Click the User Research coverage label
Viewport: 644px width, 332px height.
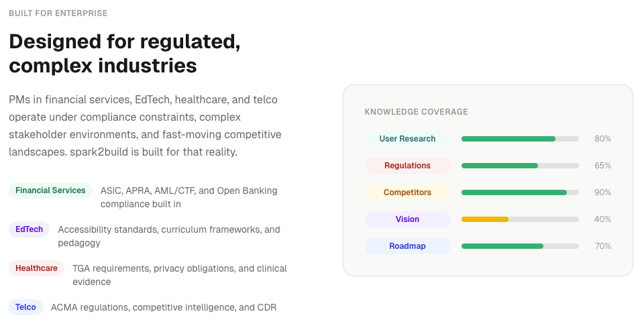tap(407, 139)
